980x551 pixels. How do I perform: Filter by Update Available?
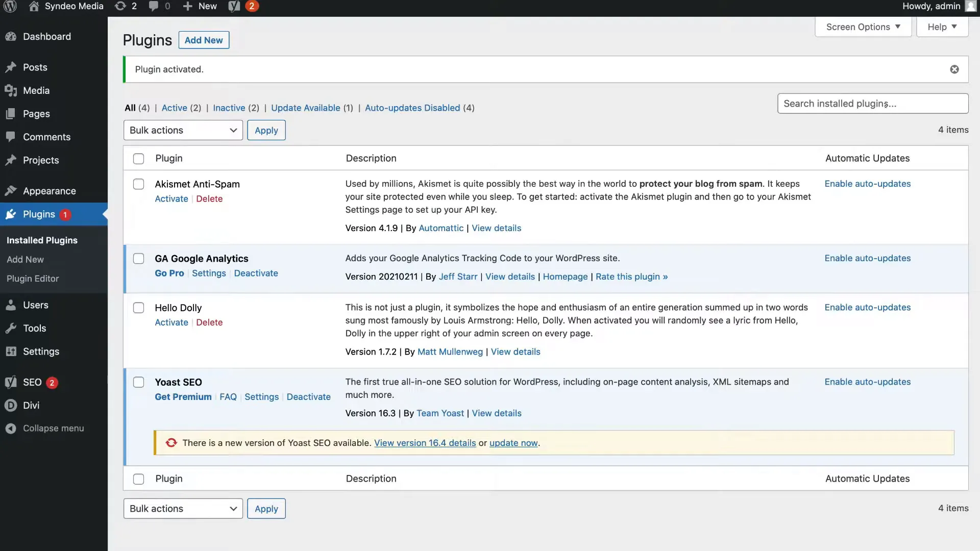point(305,108)
